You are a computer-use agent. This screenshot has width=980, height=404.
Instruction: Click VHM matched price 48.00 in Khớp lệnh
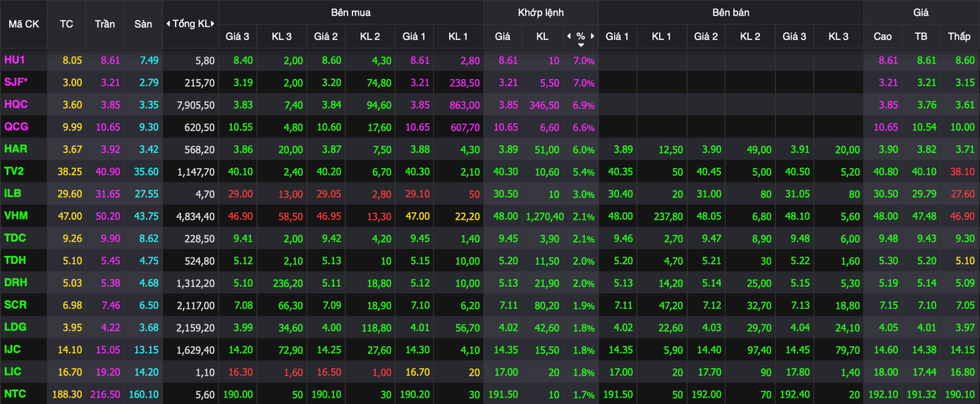[x=503, y=216]
